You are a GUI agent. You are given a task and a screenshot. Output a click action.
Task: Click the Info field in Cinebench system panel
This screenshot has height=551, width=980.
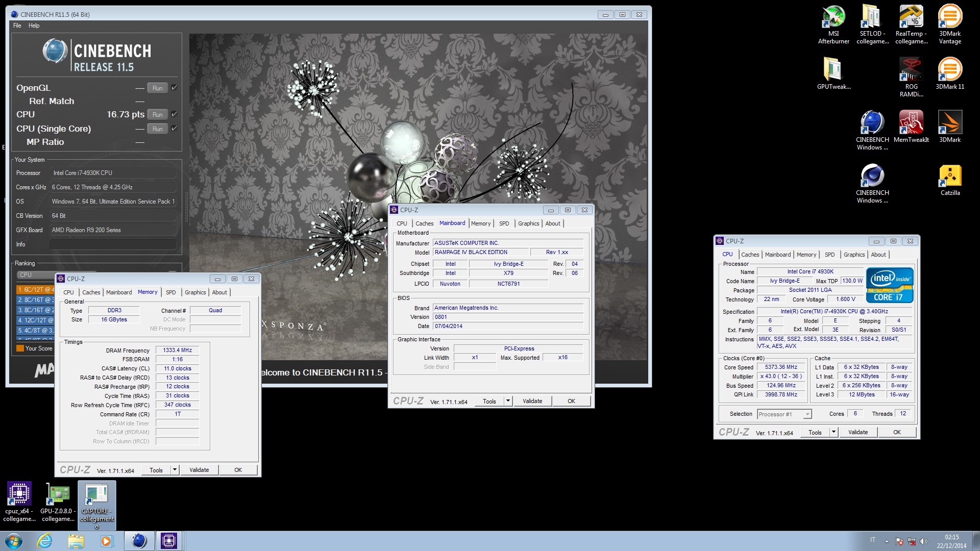pyautogui.click(x=113, y=244)
